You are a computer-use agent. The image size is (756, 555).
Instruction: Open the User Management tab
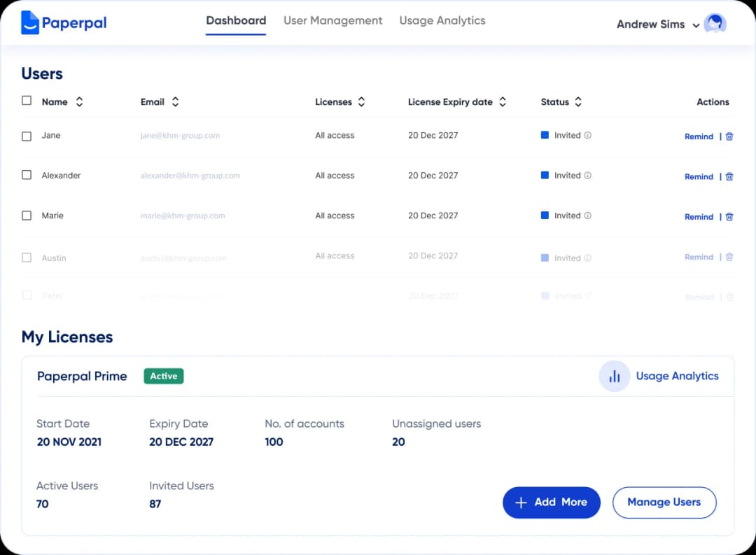pyautogui.click(x=332, y=21)
